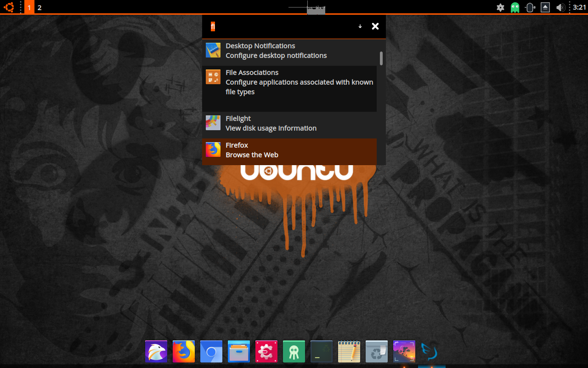Screen dimensions: 588x368
Task: Open the trash recycle bin dock icon
Action: click(377, 351)
